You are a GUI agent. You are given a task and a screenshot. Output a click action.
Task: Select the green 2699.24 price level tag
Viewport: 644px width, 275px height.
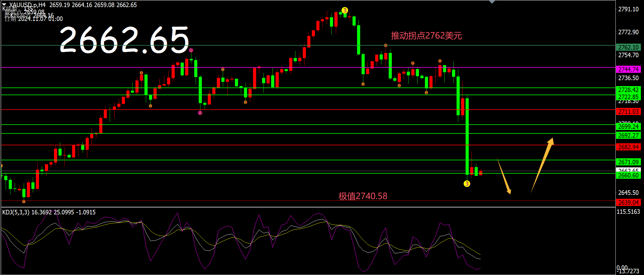pyautogui.click(x=628, y=127)
